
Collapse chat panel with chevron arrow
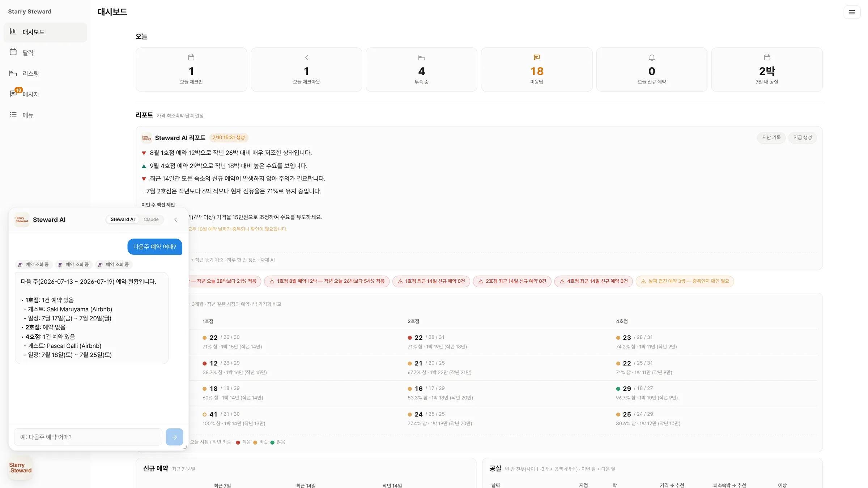[176, 220]
